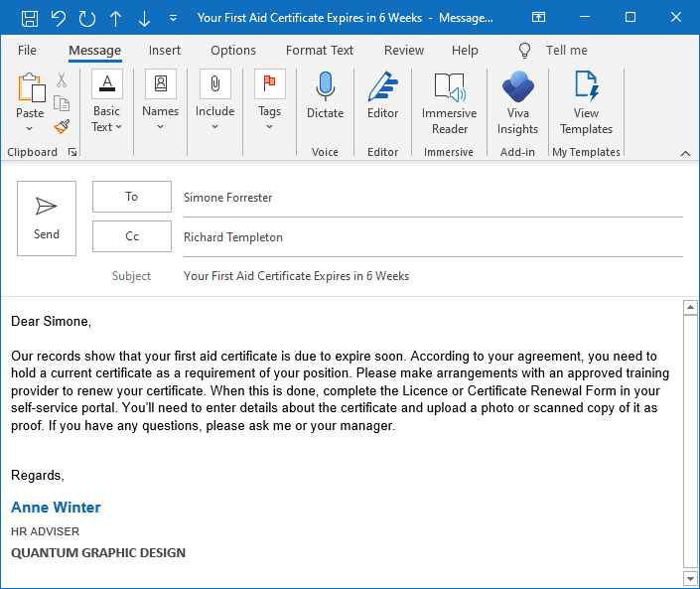Image resolution: width=700 pixels, height=589 pixels.
Task: Click the Save icon in title bar
Action: tap(30, 18)
